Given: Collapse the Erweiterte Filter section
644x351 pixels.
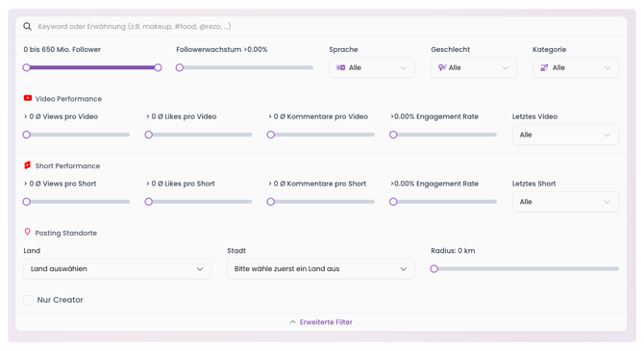Looking at the screenshot, I should 321,322.
